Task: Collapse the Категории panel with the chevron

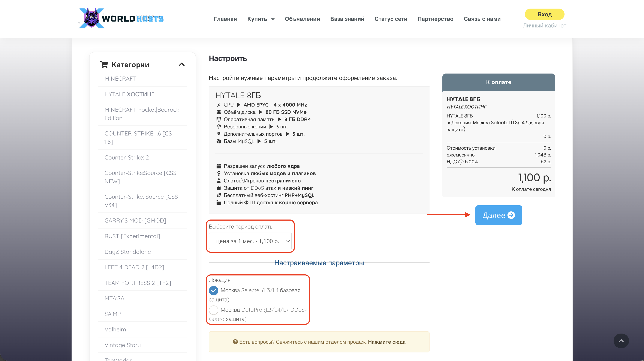Action: (182, 65)
